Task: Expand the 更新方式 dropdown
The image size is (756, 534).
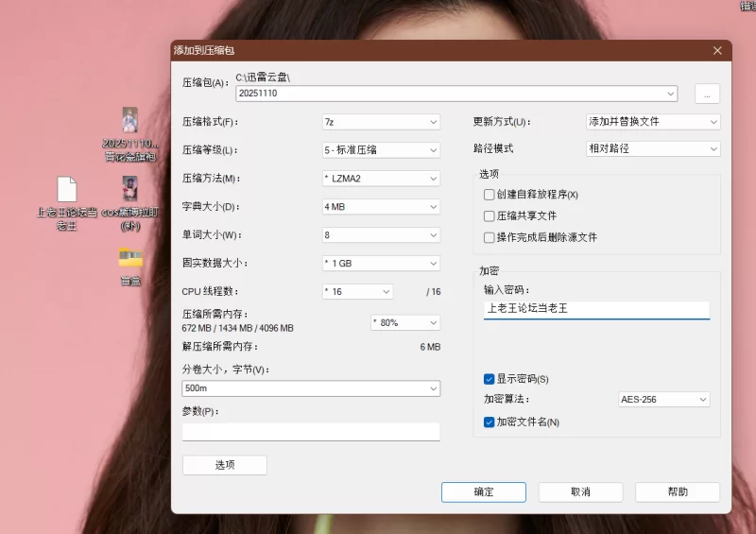Action: click(653, 122)
